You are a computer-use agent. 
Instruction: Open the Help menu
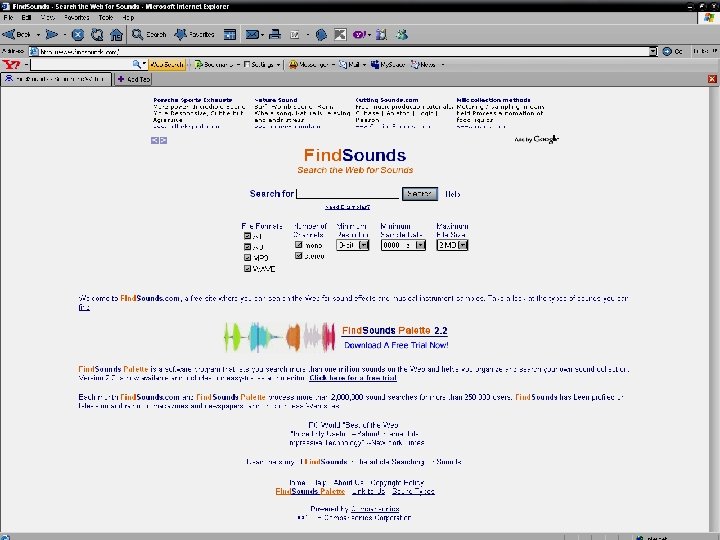point(128,17)
